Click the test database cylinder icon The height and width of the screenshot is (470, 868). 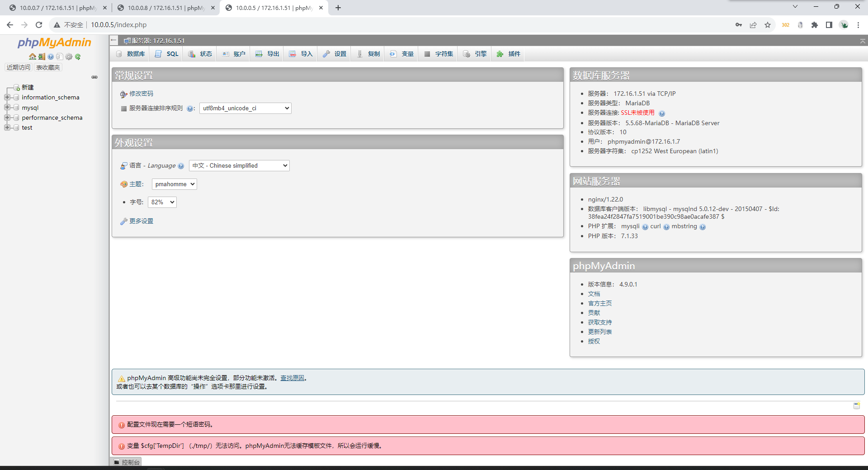17,127
